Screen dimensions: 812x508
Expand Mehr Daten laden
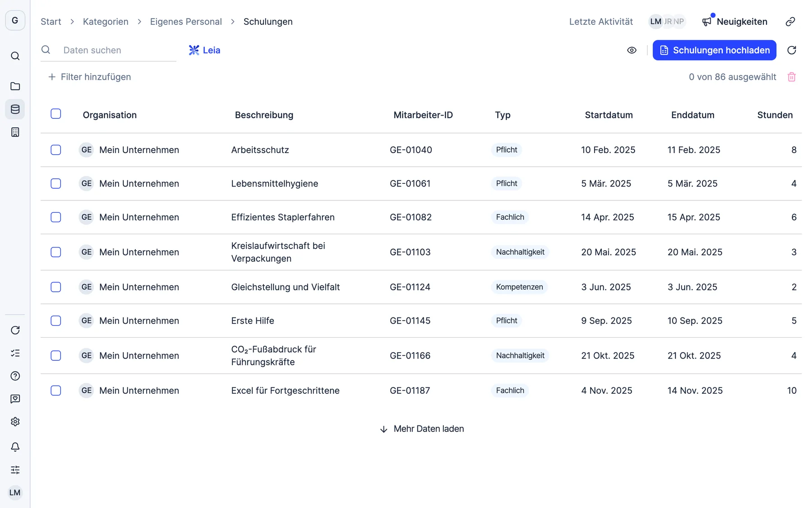pyautogui.click(x=422, y=429)
